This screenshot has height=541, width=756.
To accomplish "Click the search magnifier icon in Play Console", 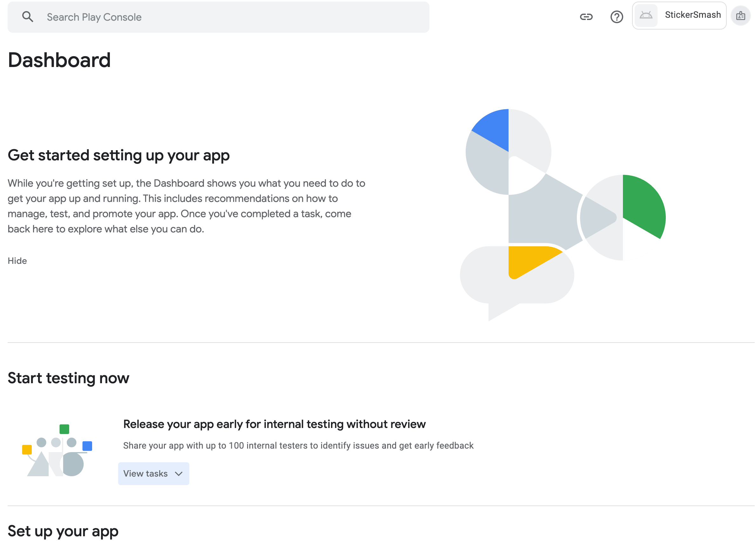I will [28, 17].
